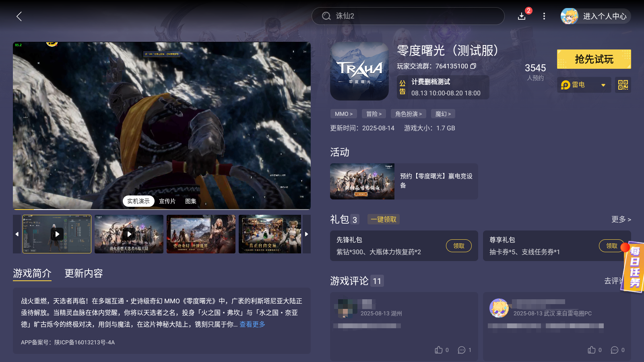Expand more gift packs via 更多 >
This screenshot has height=362, width=644.
[621, 220]
